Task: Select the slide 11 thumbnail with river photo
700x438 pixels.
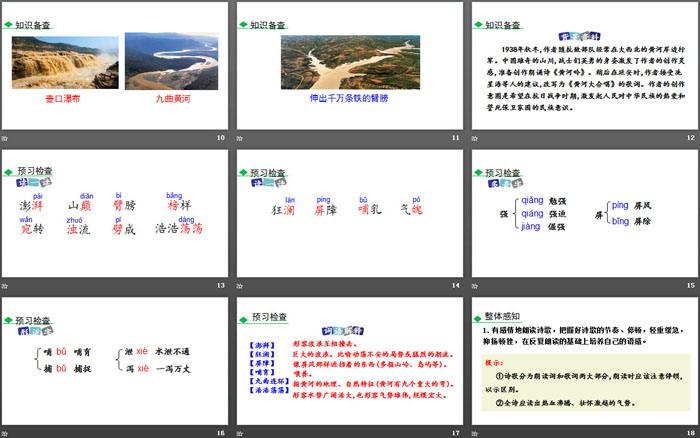Action: (349, 65)
